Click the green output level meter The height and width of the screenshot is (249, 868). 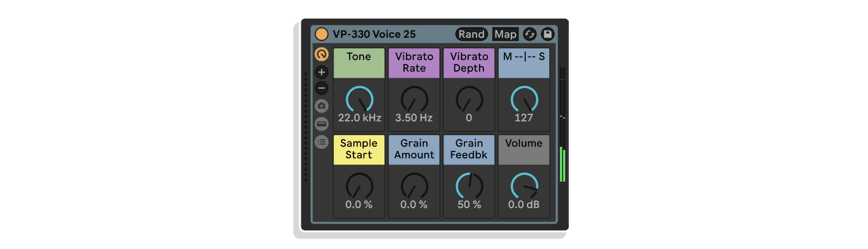(562, 124)
